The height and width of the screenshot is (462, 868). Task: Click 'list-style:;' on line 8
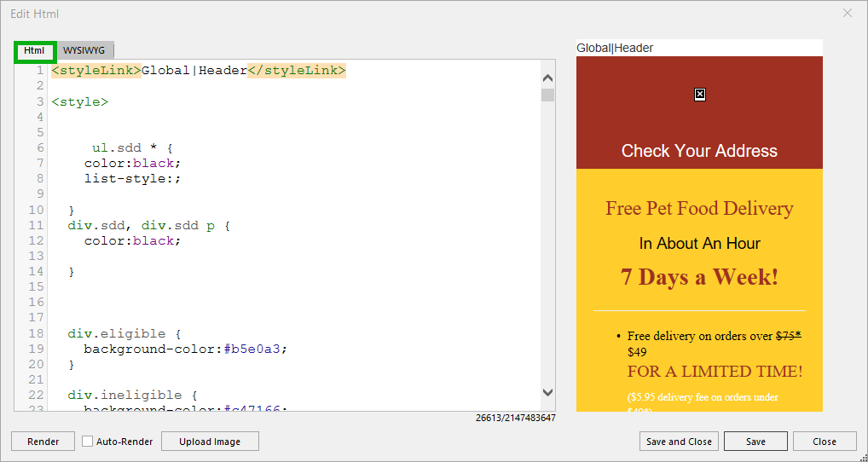tap(133, 179)
